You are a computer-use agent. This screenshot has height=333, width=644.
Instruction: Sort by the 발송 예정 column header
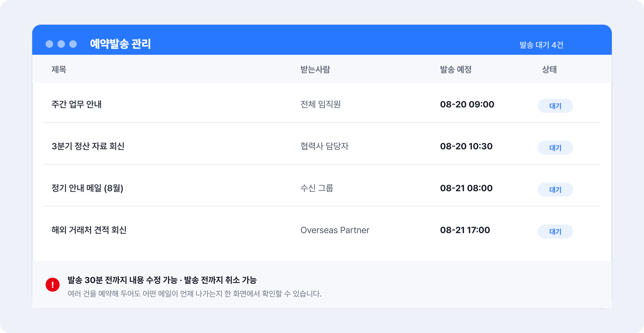pos(456,70)
